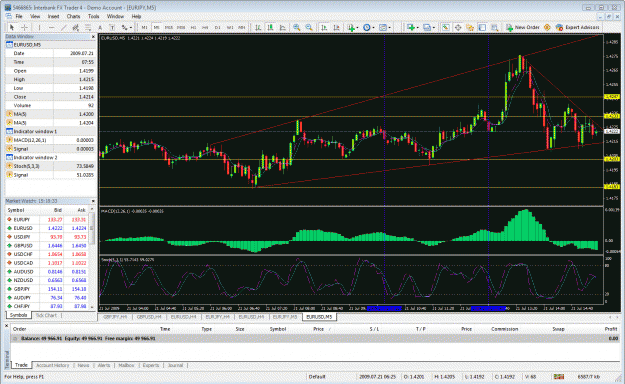The height and width of the screenshot is (384, 625).
Task: Pick the trendline drawing tool
Action: tap(63, 27)
